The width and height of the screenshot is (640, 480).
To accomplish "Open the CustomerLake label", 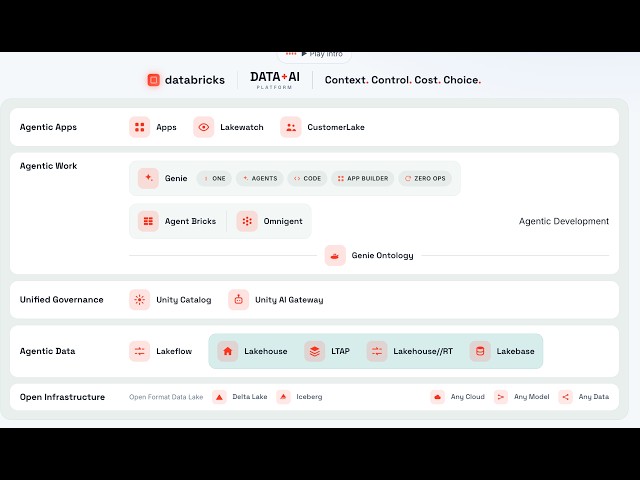I will click(x=336, y=127).
